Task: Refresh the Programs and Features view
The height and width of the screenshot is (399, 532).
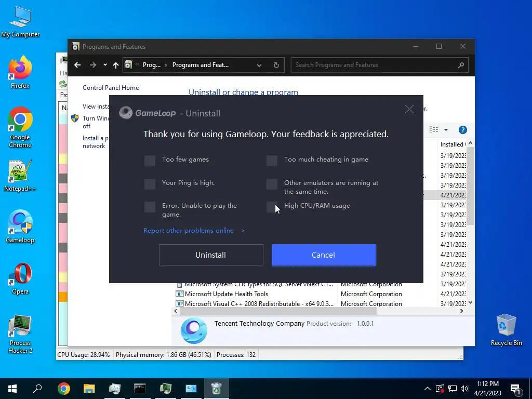Action: pyautogui.click(x=276, y=65)
